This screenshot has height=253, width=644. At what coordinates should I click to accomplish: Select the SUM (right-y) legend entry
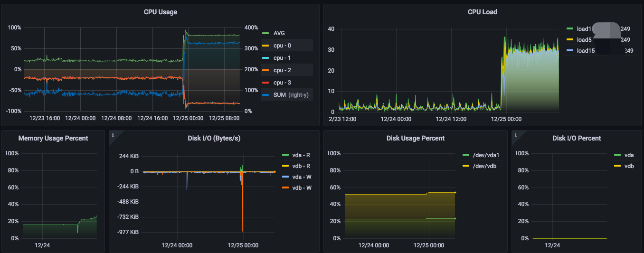[x=291, y=95]
